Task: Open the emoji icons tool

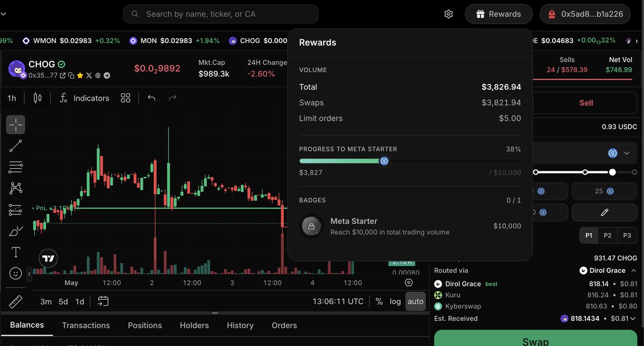Action: click(16, 273)
